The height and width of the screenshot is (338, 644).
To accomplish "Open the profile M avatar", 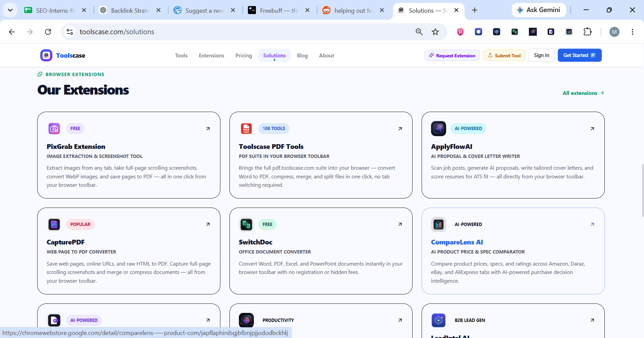I will (x=614, y=32).
